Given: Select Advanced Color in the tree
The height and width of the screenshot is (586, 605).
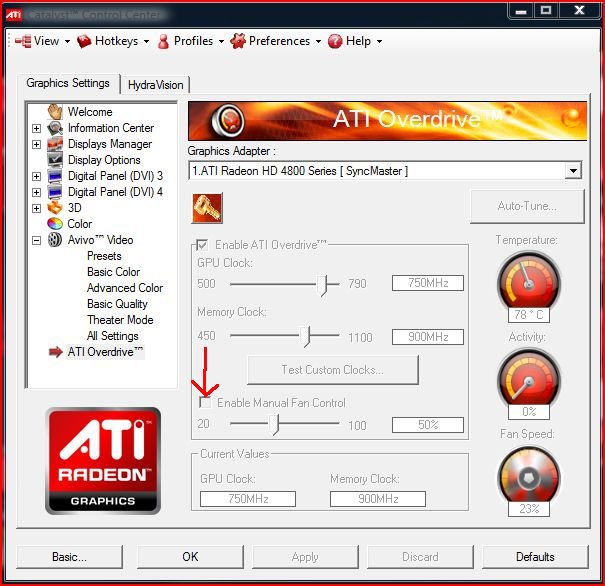Looking at the screenshot, I should click(125, 288).
